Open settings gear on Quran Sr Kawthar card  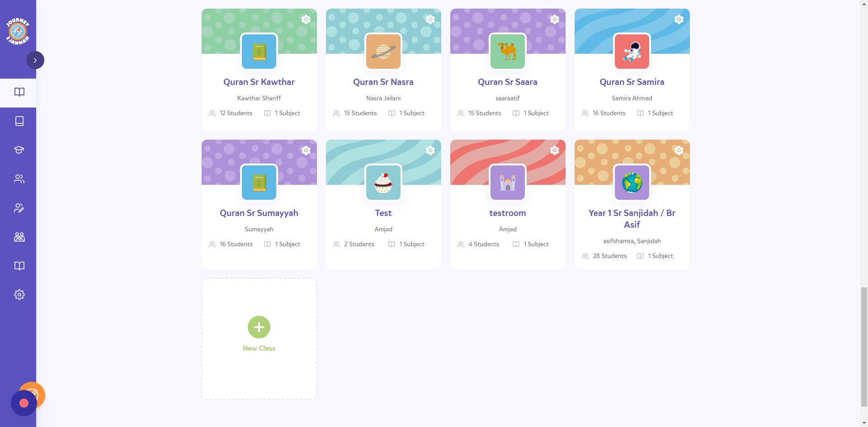pos(306,19)
